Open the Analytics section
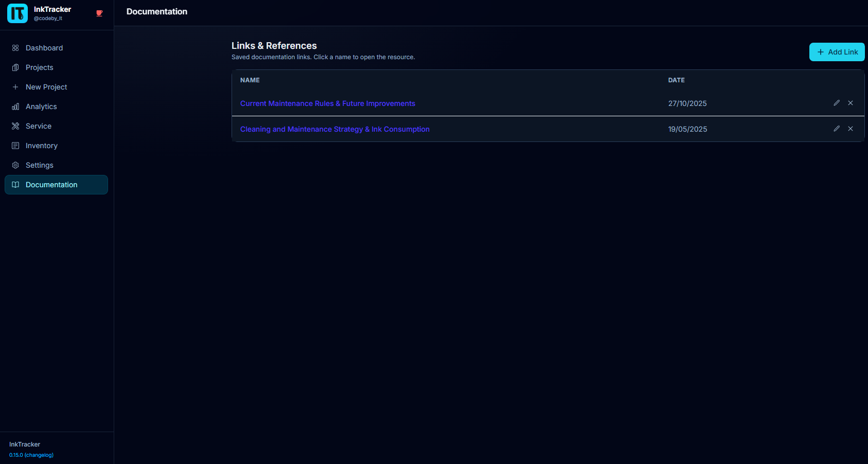Screen dimensions: 868x464 coord(57,106)
